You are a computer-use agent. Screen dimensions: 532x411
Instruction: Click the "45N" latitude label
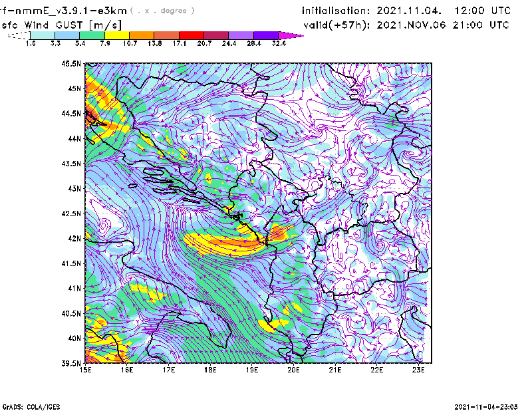coord(74,88)
